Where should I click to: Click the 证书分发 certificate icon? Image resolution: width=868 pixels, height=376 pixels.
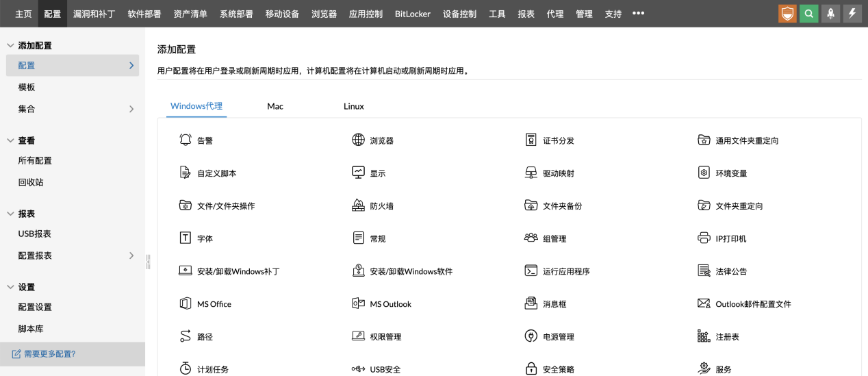(x=531, y=140)
